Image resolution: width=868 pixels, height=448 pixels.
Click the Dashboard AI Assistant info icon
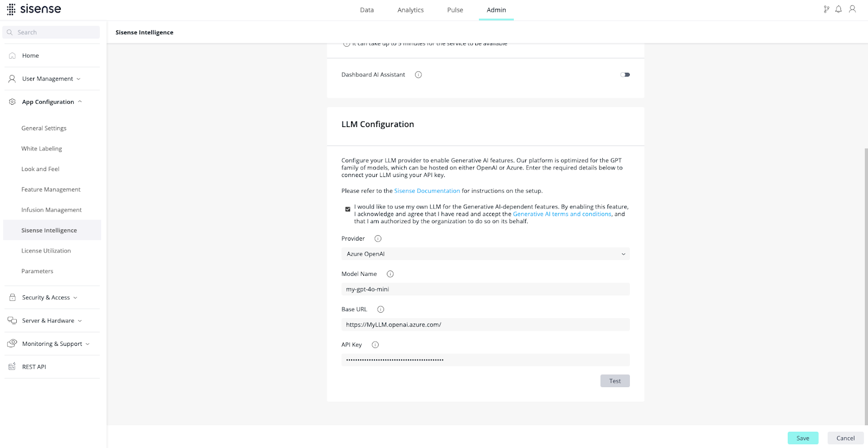[418, 74]
